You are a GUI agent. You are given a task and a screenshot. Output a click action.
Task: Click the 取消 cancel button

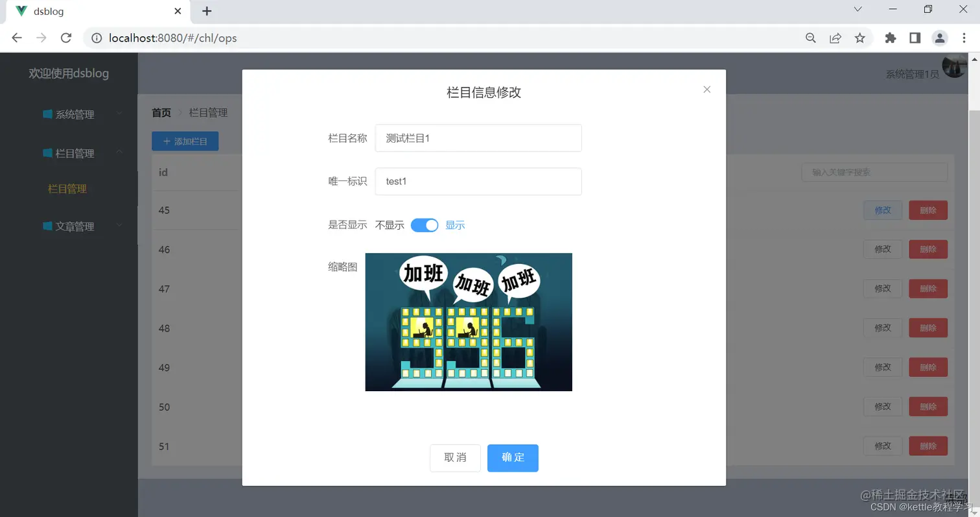click(454, 458)
